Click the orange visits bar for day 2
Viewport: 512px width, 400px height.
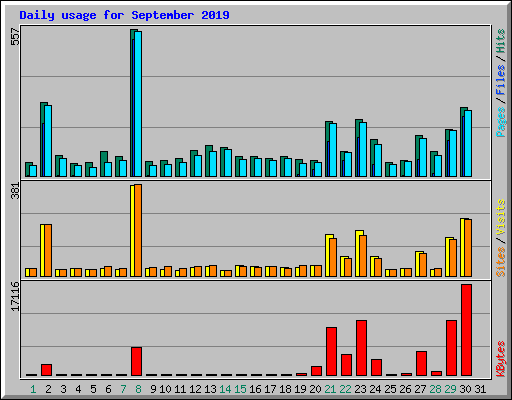click(48, 250)
